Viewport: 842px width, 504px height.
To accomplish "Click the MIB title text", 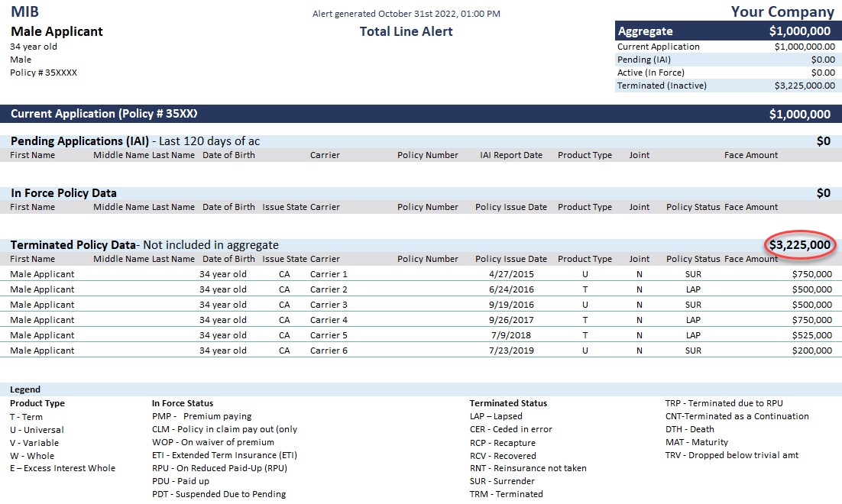I will click(x=24, y=11).
